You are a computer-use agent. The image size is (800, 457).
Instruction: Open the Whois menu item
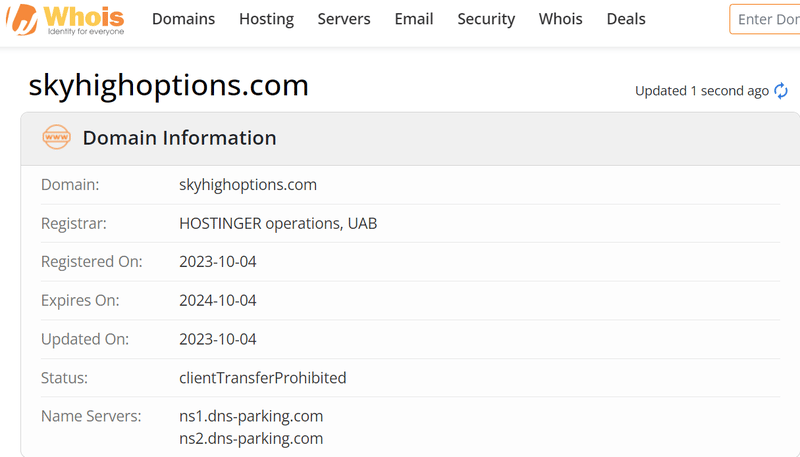561,19
